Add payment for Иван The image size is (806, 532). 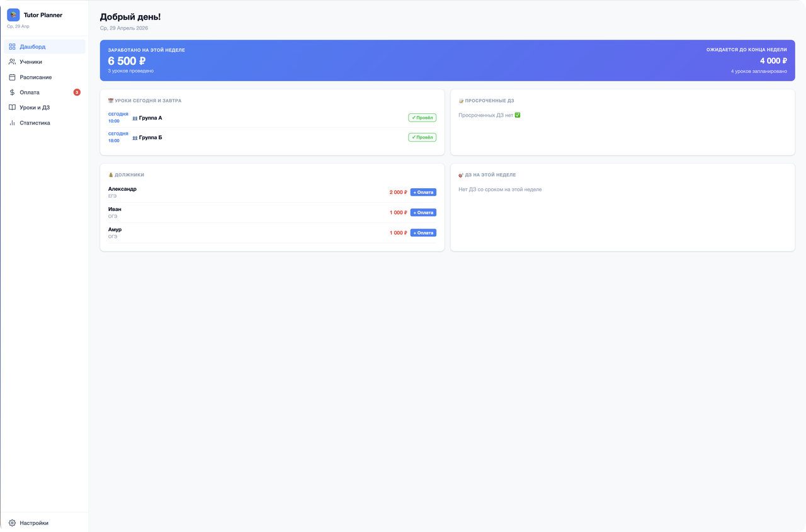point(423,212)
